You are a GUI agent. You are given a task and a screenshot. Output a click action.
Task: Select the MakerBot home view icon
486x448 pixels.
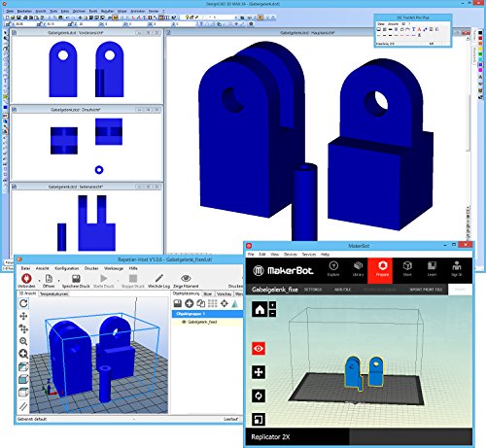point(260,309)
